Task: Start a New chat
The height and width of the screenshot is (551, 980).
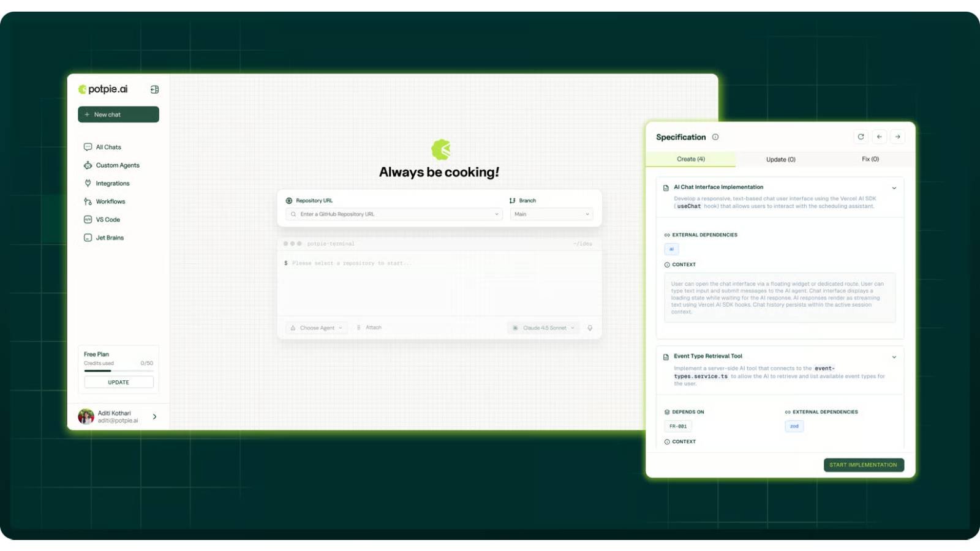Action: (118, 114)
